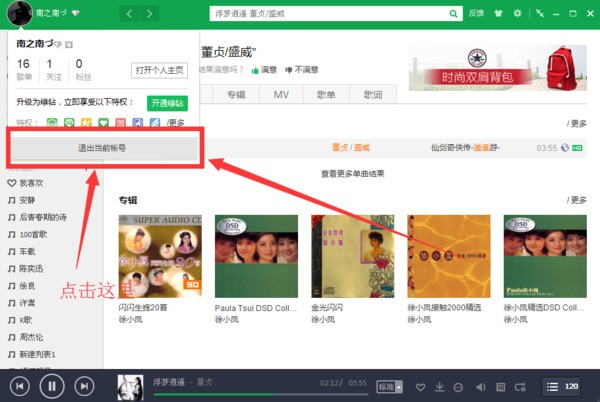Click the 16 歌单 count in profile popup
600x402 pixels.
coord(24,70)
